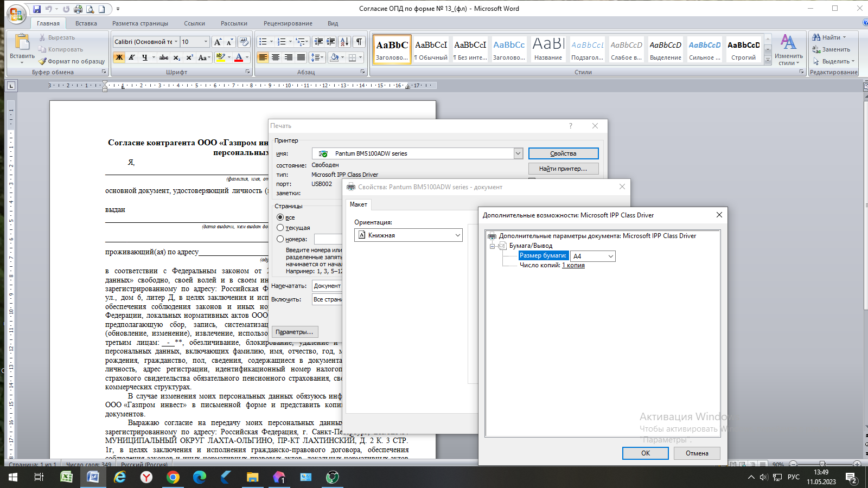Toggle Bold (Ж) formatting
This screenshot has height=488, width=868.
tap(119, 57)
